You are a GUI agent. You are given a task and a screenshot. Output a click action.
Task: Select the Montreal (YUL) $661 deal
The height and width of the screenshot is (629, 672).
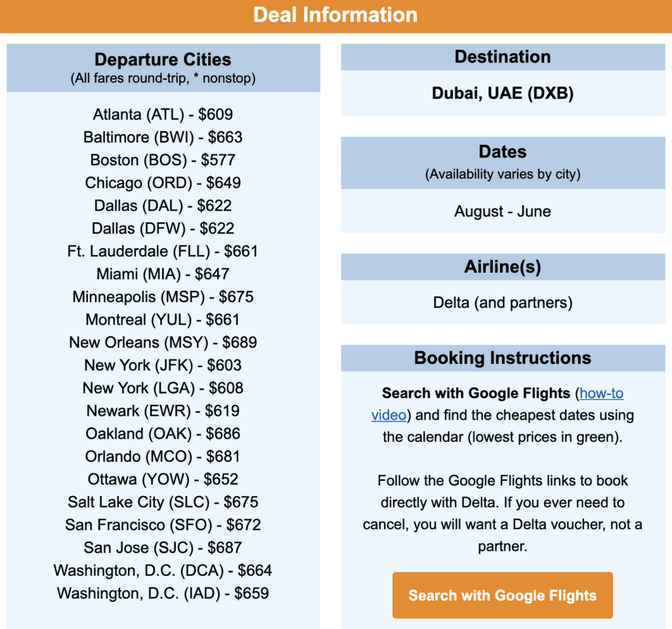tap(162, 319)
